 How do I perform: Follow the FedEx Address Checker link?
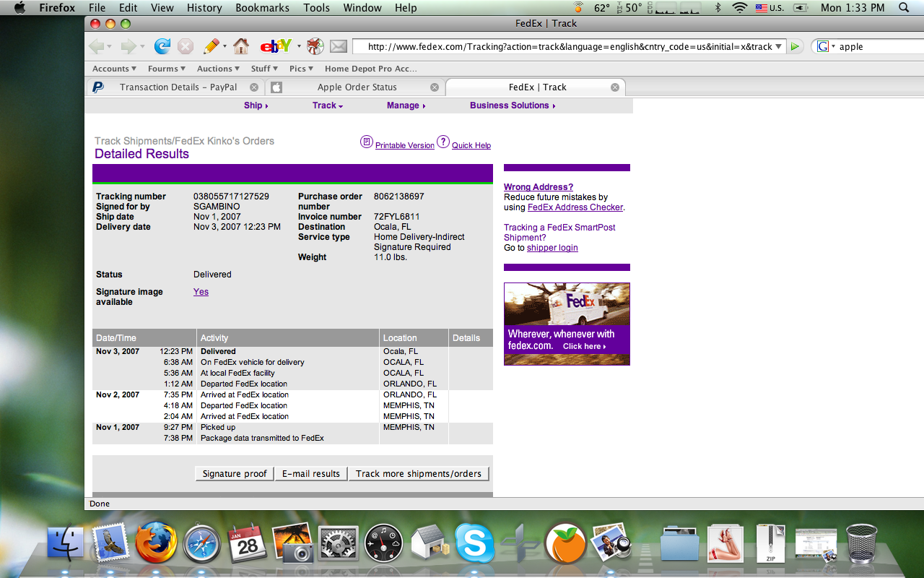click(575, 207)
